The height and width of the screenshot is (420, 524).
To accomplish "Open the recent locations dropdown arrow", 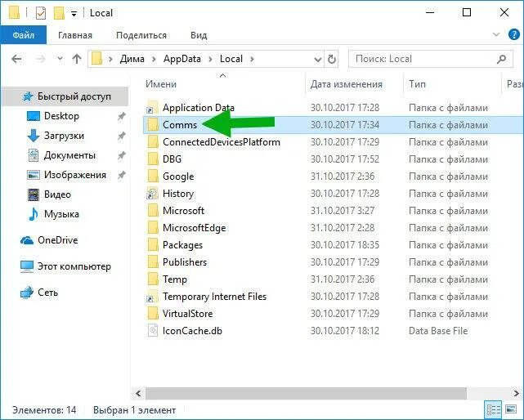I will coord(60,59).
